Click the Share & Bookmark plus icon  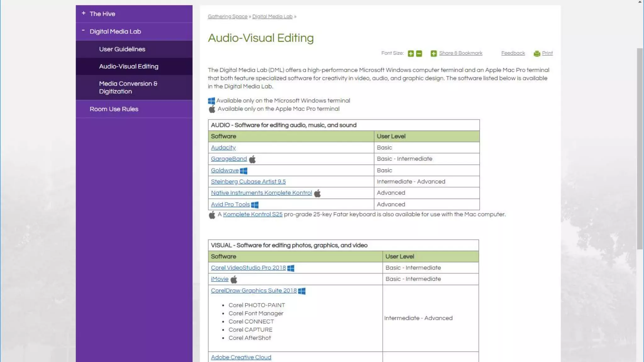(x=434, y=53)
